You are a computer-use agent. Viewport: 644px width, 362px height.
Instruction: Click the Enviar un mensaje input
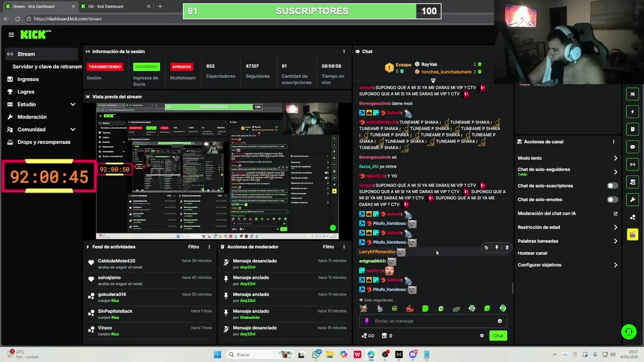(x=433, y=321)
